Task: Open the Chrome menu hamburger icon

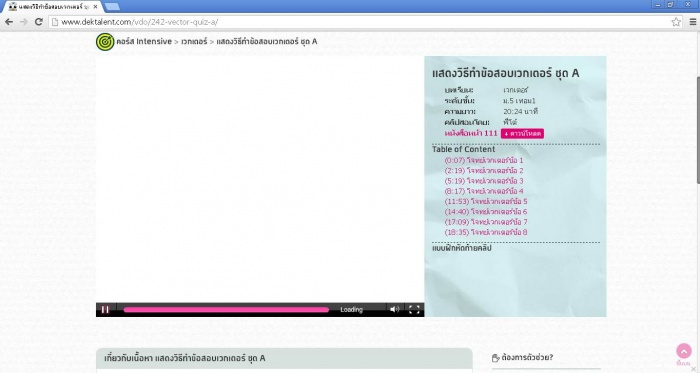Action: (693, 22)
